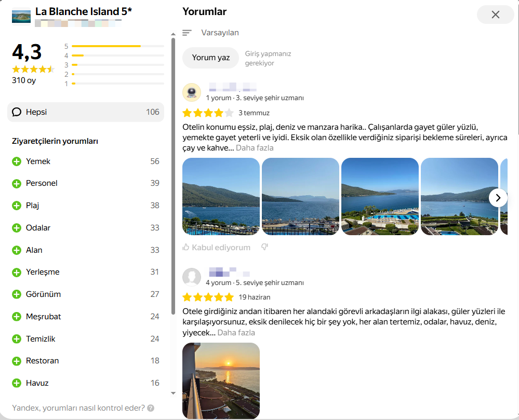Toggle the Plaj review filter
This screenshot has width=519, height=420.
[33, 206]
